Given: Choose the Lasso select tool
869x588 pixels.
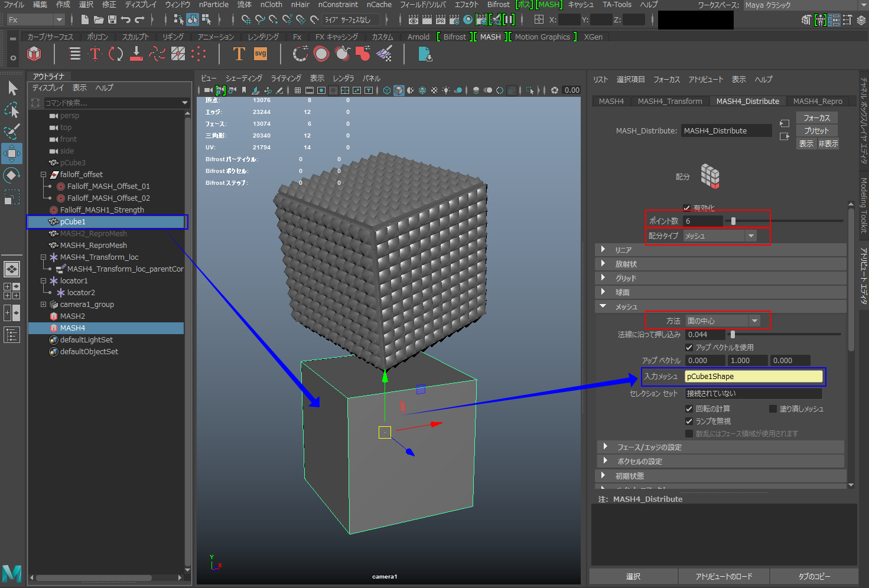Looking at the screenshot, I should pyautogui.click(x=12, y=110).
